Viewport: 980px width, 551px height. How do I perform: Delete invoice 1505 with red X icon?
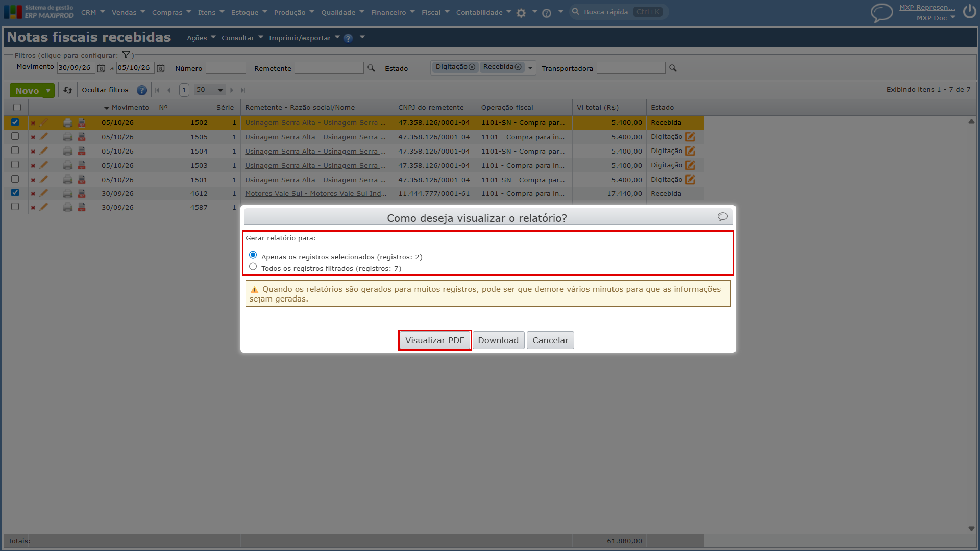(x=33, y=137)
